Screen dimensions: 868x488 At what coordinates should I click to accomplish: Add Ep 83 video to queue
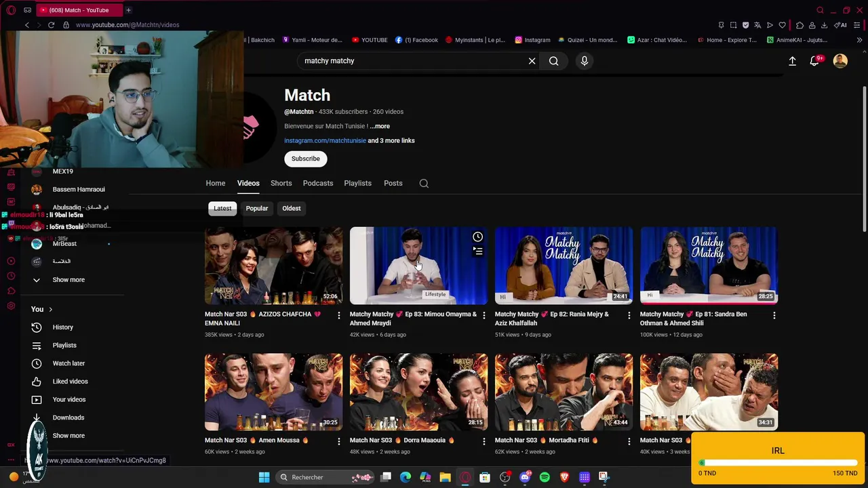[477, 251]
